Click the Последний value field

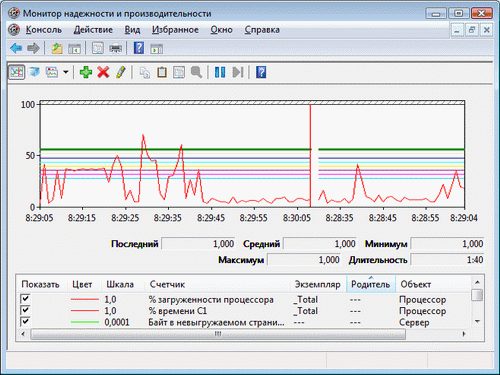198,244
